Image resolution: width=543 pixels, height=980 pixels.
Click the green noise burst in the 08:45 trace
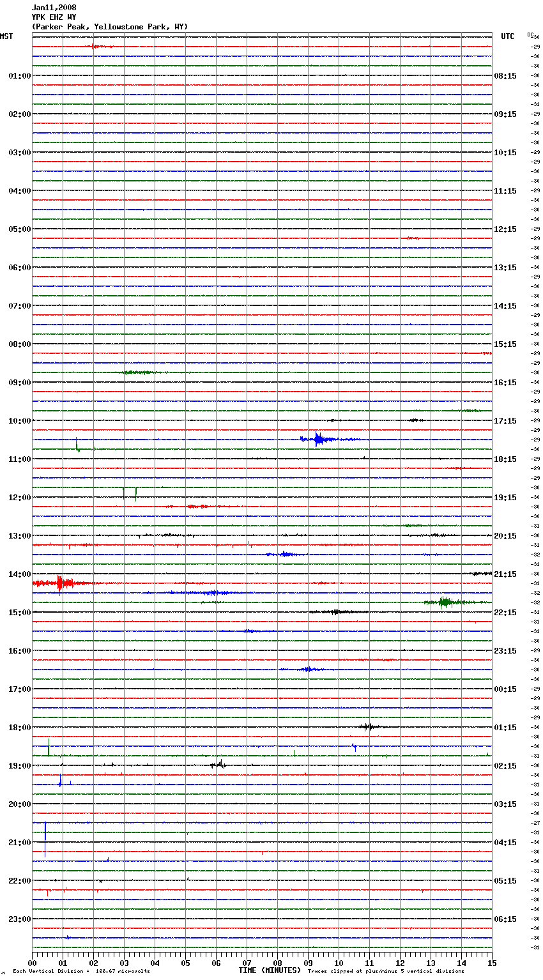[138, 372]
